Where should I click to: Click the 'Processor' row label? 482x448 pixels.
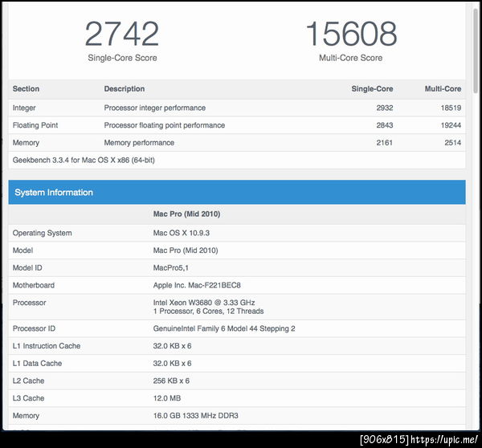tap(29, 303)
